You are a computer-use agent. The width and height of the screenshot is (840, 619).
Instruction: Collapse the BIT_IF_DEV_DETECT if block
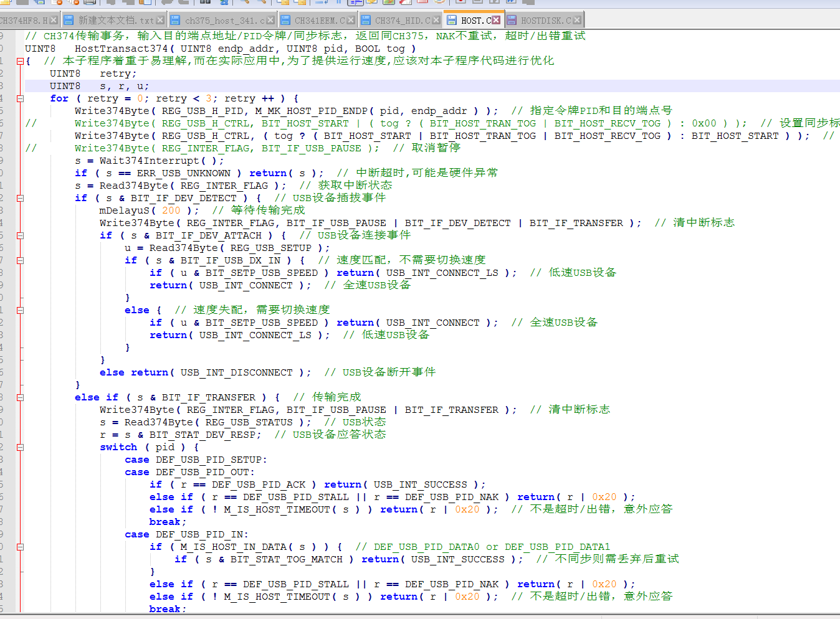click(20, 198)
